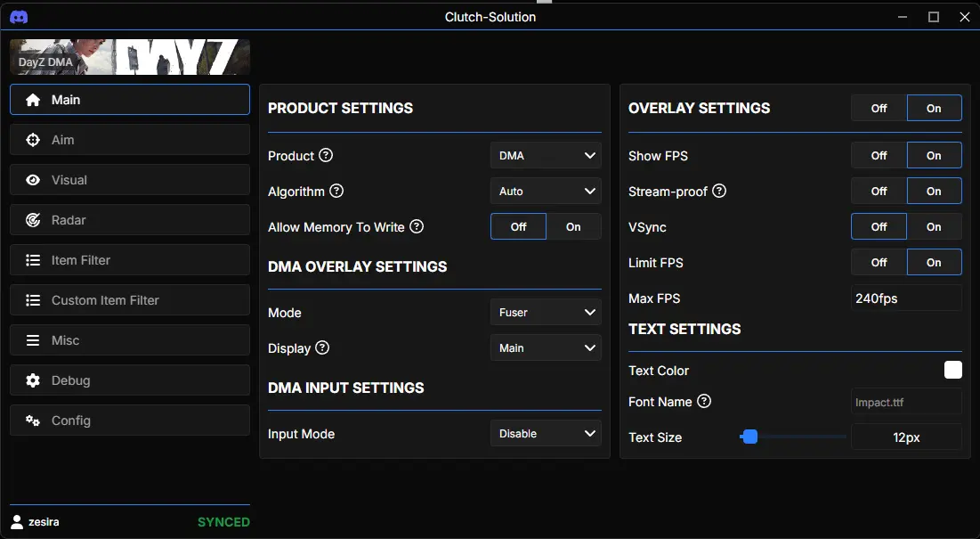Click the Debug sidebar button
The image size is (980, 539).
click(x=130, y=380)
